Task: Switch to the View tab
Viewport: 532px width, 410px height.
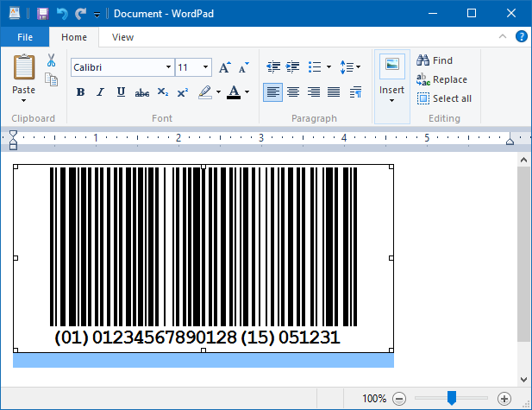Action: (122, 37)
